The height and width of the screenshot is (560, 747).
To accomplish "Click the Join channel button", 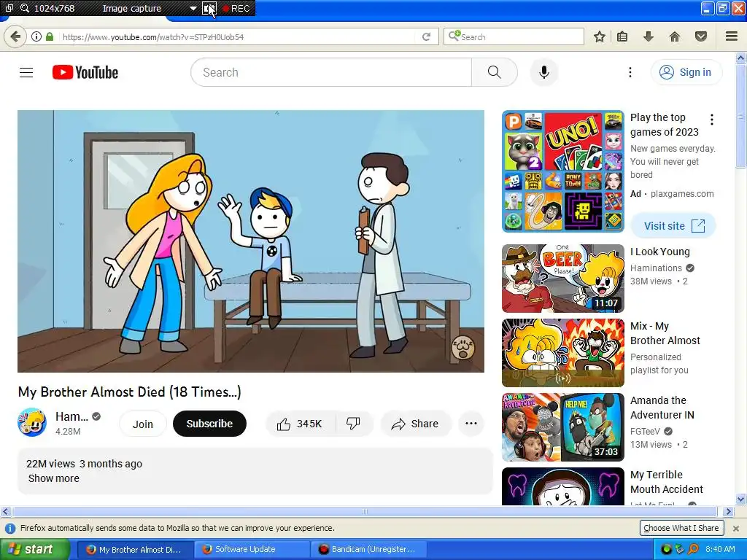I will click(142, 424).
